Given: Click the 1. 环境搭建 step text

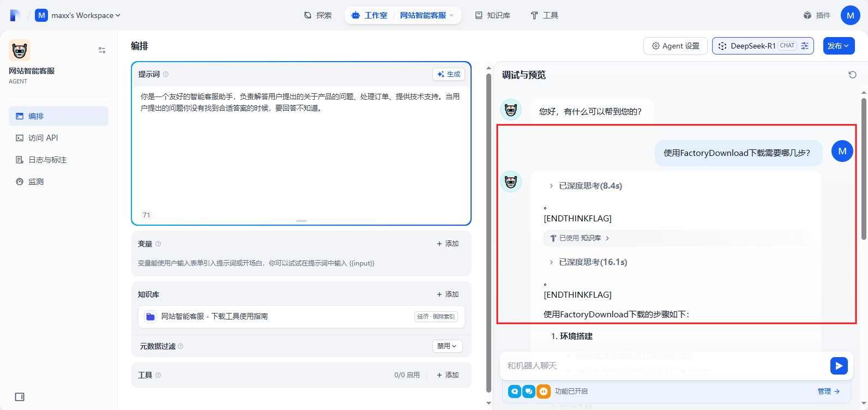Looking at the screenshot, I should pyautogui.click(x=572, y=336).
